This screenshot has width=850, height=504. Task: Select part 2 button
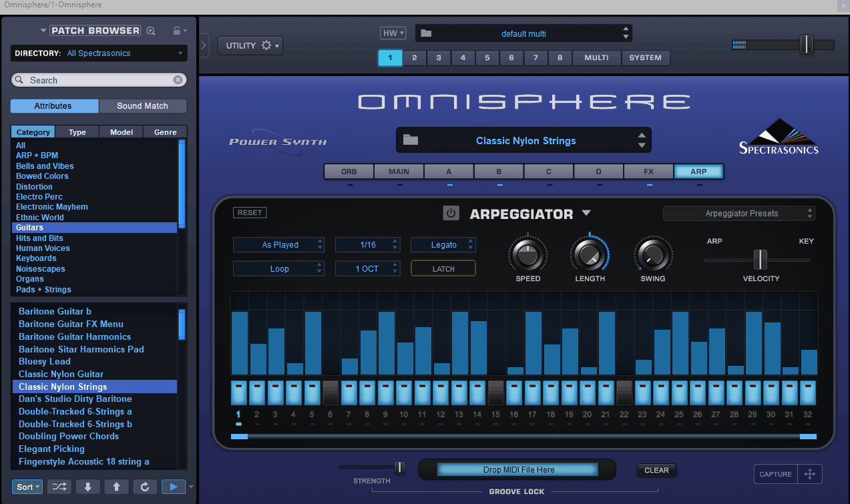point(414,57)
